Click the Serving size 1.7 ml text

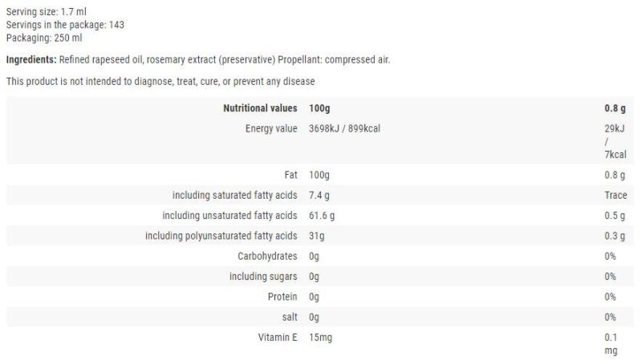47,11
